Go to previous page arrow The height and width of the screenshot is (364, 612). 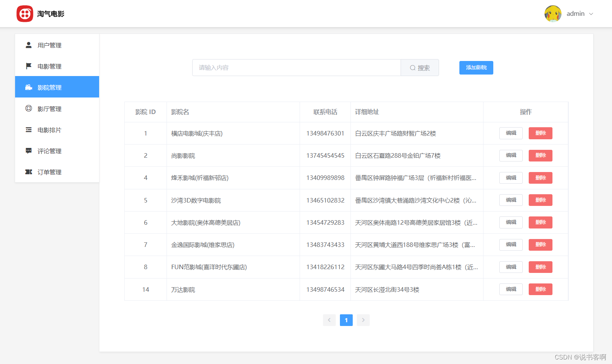tap(329, 320)
